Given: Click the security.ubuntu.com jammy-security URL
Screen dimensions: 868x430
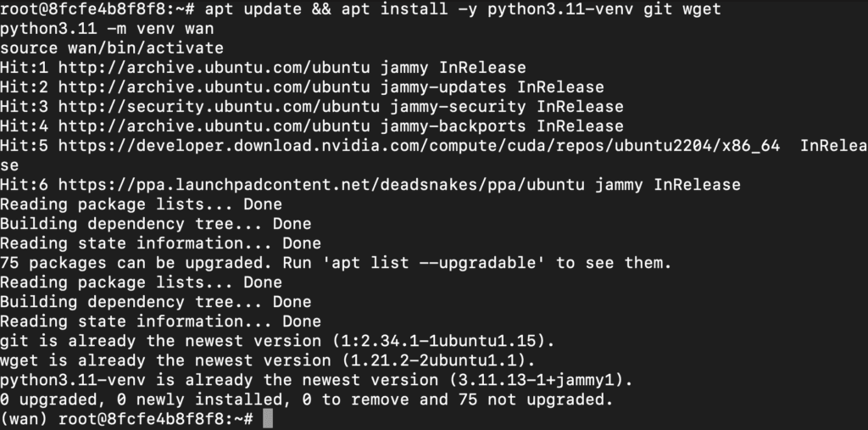Looking at the screenshot, I should (x=219, y=106).
